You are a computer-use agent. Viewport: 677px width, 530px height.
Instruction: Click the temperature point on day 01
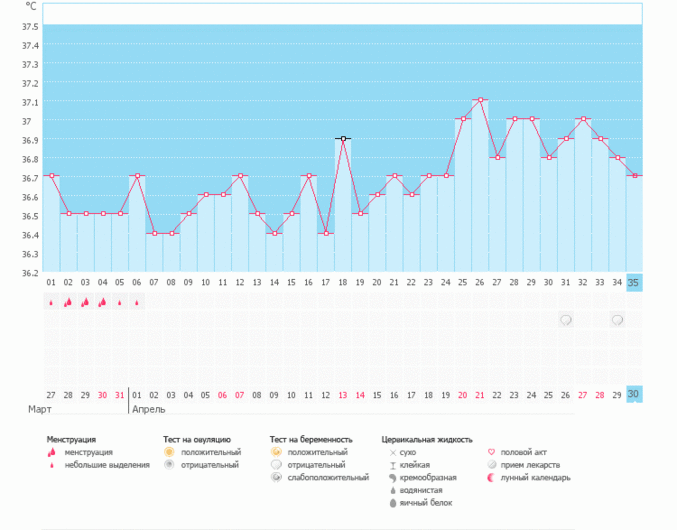[x=51, y=176]
